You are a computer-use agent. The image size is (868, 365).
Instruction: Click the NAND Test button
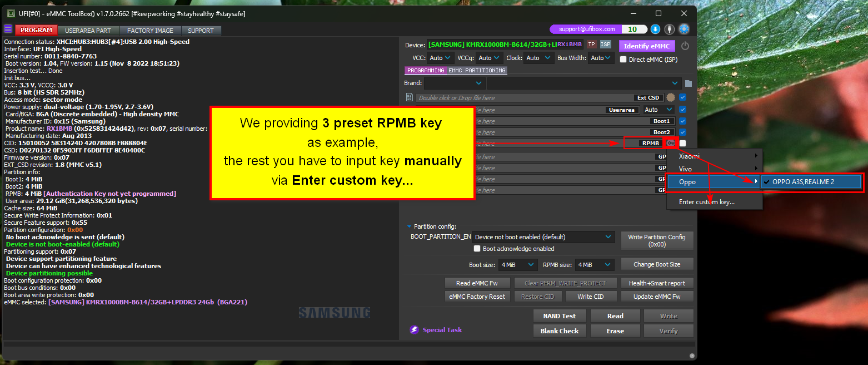(x=560, y=316)
